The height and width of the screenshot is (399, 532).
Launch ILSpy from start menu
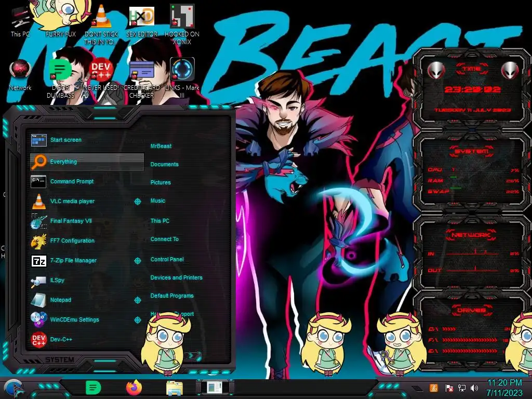pos(87,280)
